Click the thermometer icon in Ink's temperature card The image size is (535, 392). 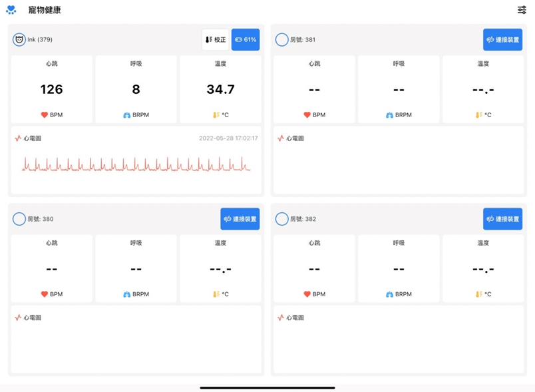(x=216, y=115)
